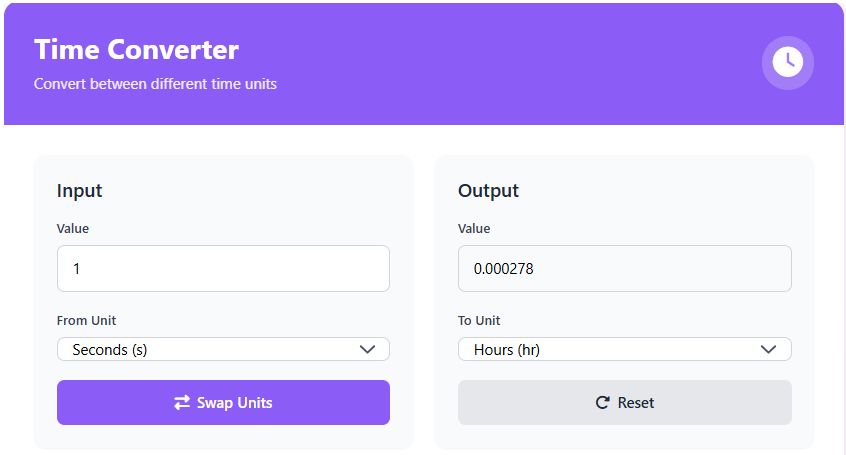Expand the To Unit chevron arrow

[769, 349]
